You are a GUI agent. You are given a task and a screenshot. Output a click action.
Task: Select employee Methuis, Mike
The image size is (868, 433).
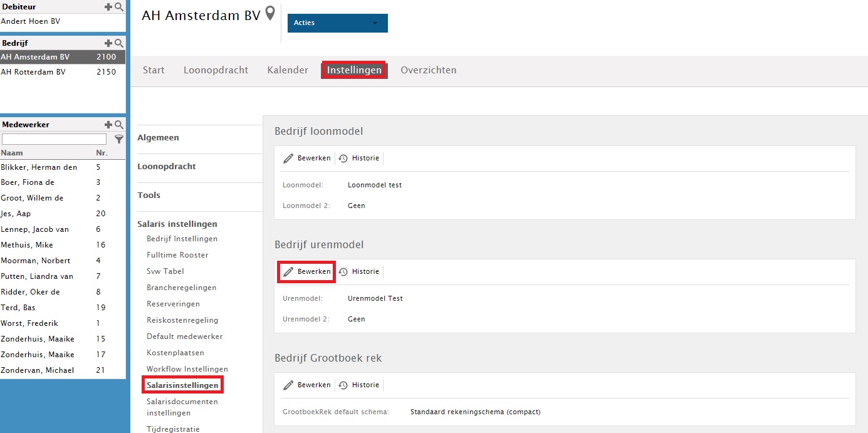[x=63, y=245]
